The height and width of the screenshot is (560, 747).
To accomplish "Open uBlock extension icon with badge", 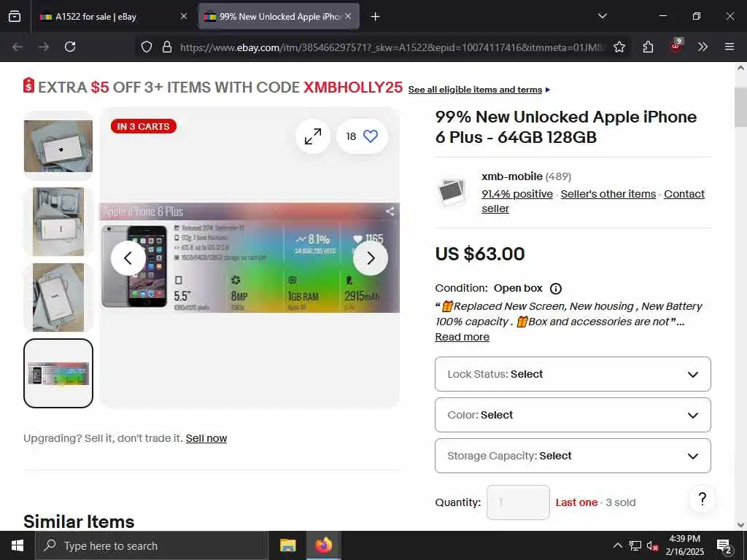I will point(676,46).
